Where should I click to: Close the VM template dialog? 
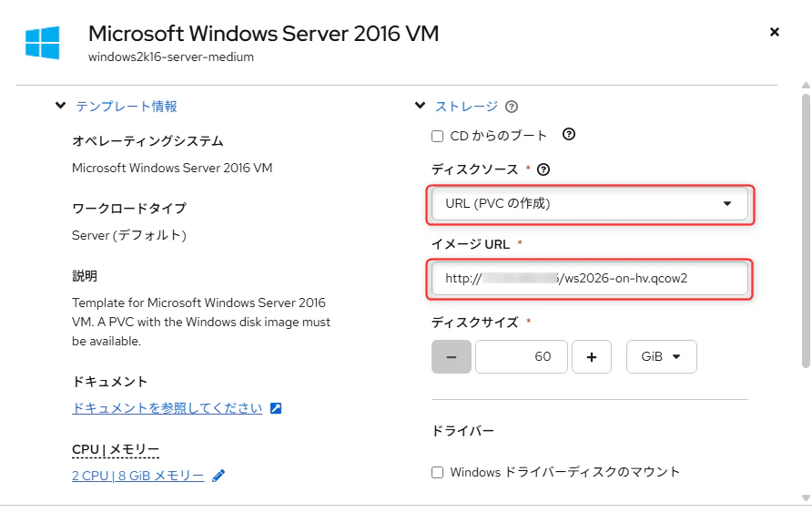(774, 32)
